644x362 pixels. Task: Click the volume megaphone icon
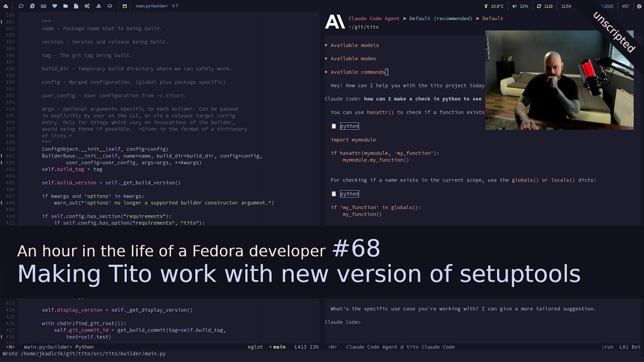point(514,6)
